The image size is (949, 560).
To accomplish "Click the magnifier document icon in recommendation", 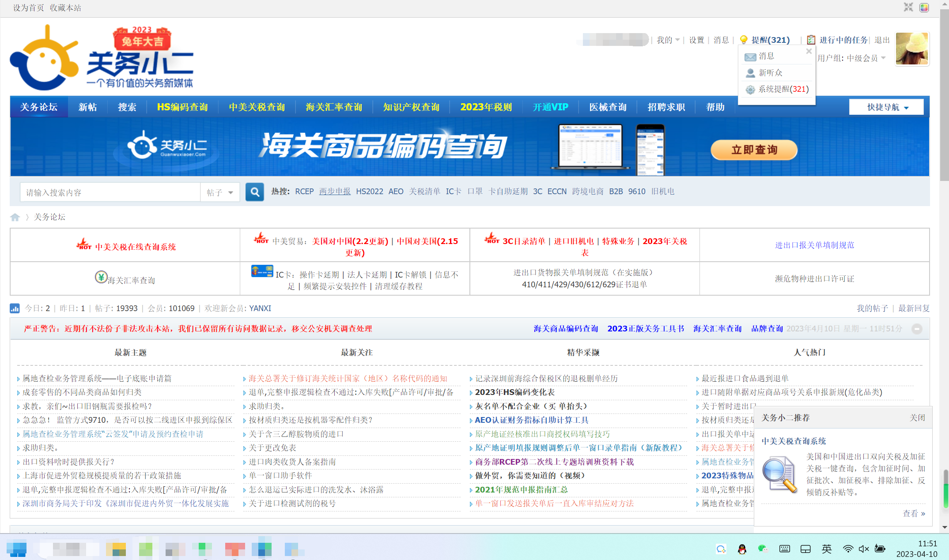I will 780,474.
